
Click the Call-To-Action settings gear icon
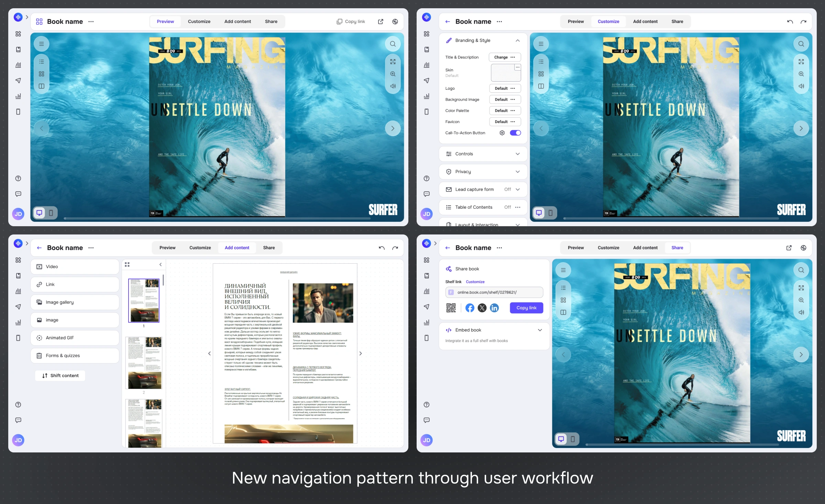coord(502,133)
